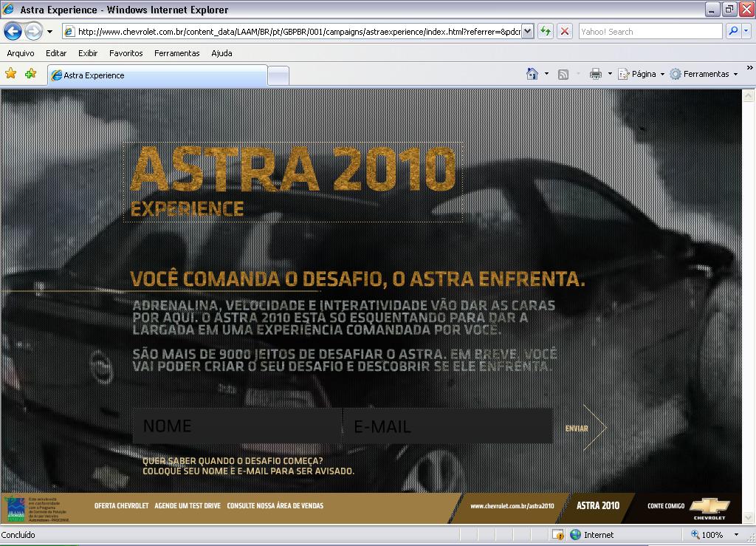Click the page scrollbar down arrow
756x546 pixels.
coord(749,517)
